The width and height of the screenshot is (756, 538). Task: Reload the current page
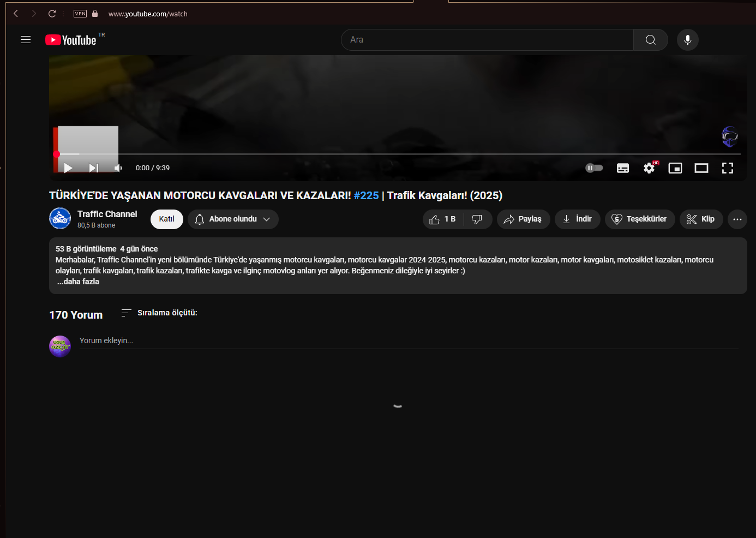(52, 14)
